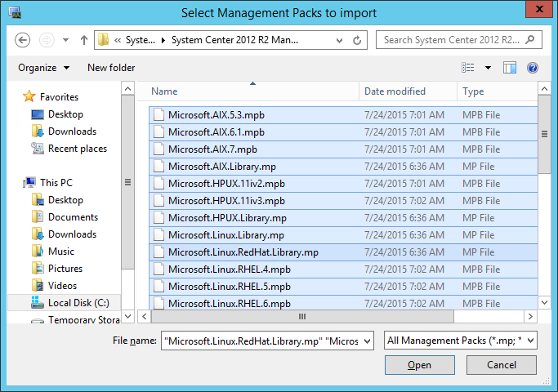Click the Back navigation arrow

point(22,40)
